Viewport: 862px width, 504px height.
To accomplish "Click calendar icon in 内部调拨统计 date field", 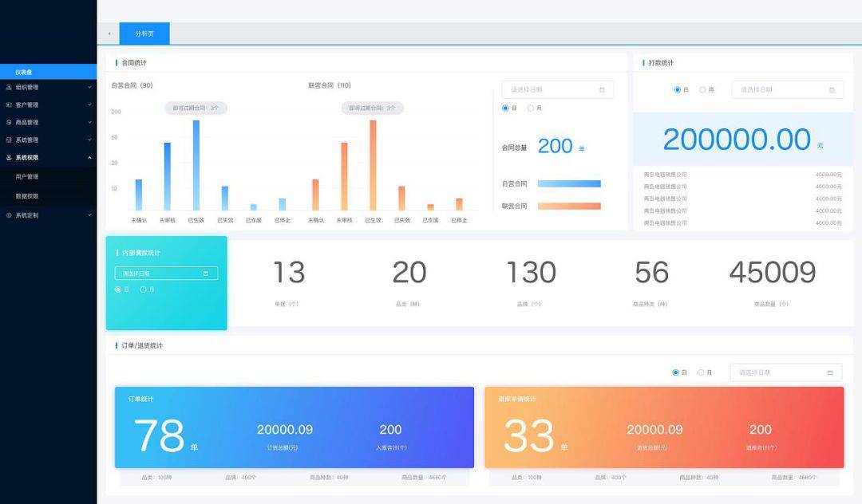I will tap(206, 274).
